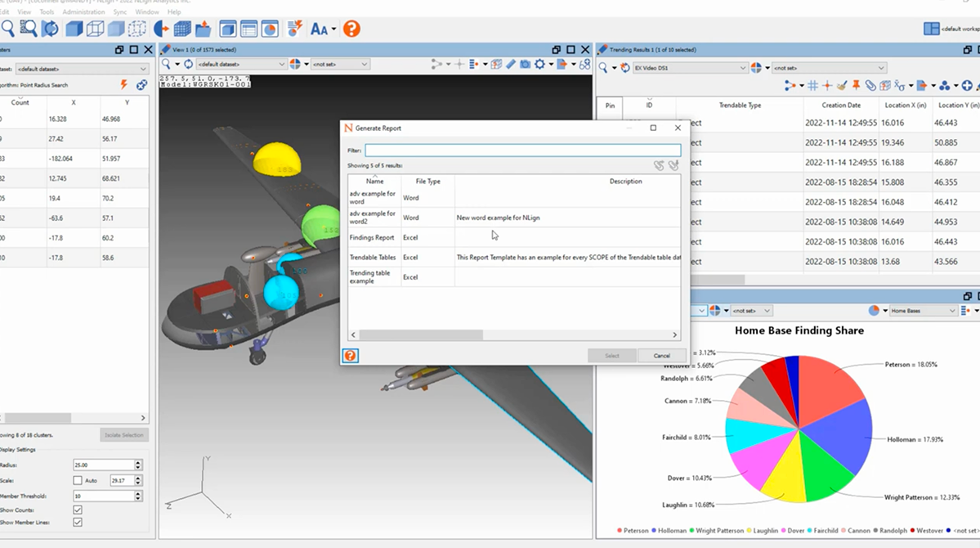This screenshot has height=548, width=980.
Task: Sort Trending Results by Creation Date column
Action: (x=840, y=105)
